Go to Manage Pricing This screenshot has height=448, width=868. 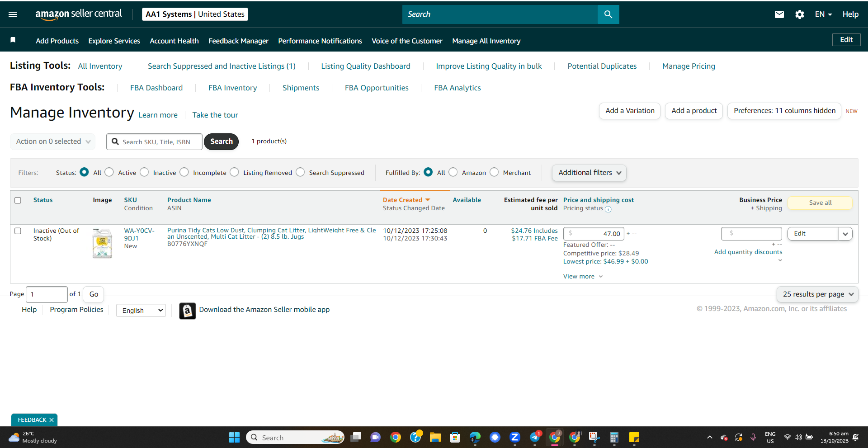point(689,66)
